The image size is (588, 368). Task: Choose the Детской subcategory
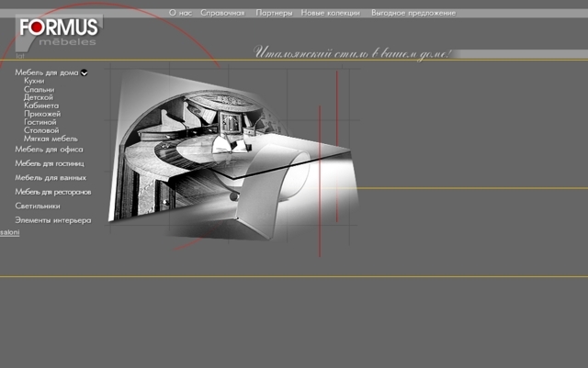tap(39, 97)
